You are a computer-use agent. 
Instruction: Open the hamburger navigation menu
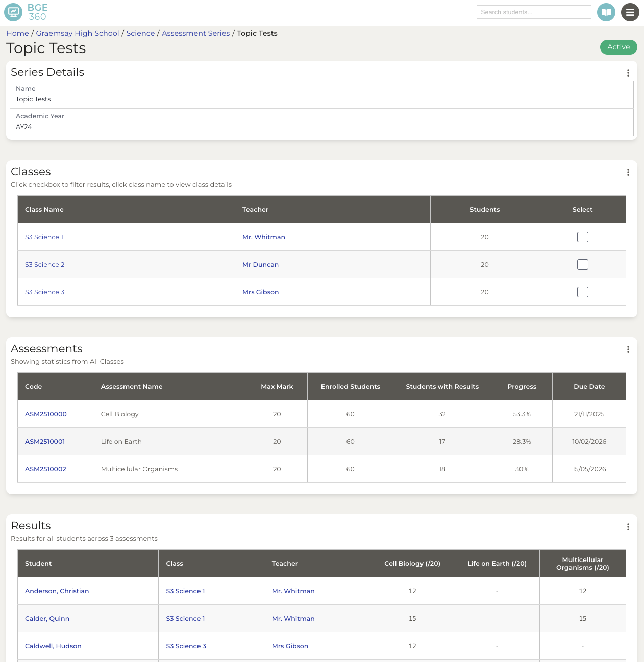[x=630, y=12]
